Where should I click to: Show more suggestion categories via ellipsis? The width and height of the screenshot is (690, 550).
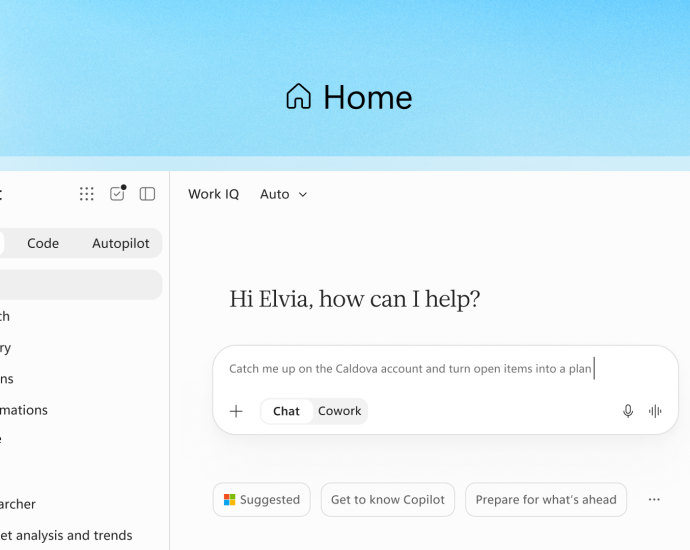(x=654, y=499)
